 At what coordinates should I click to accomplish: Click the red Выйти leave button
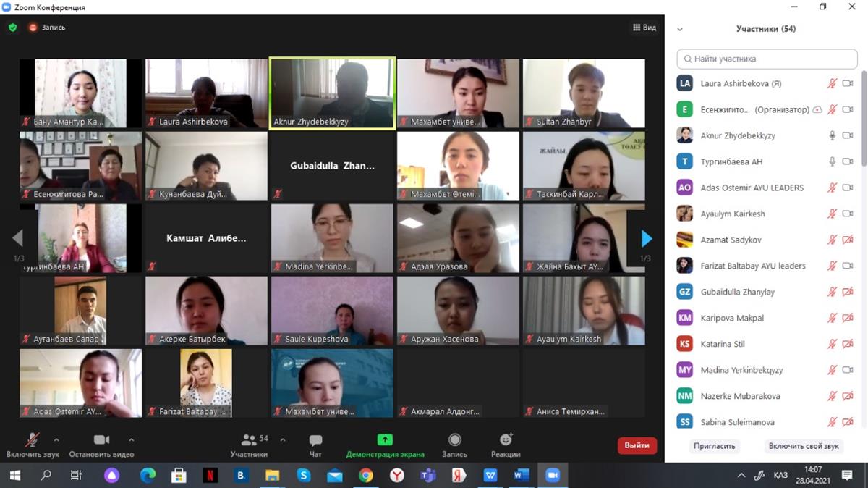tap(637, 445)
